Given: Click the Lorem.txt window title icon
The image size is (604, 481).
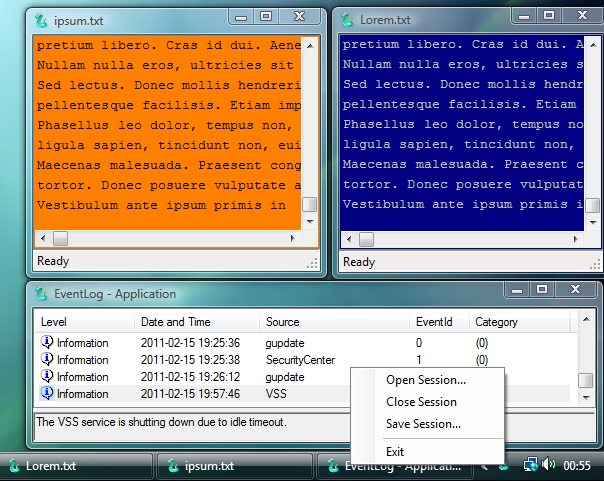Looking at the screenshot, I should [347, 20].
